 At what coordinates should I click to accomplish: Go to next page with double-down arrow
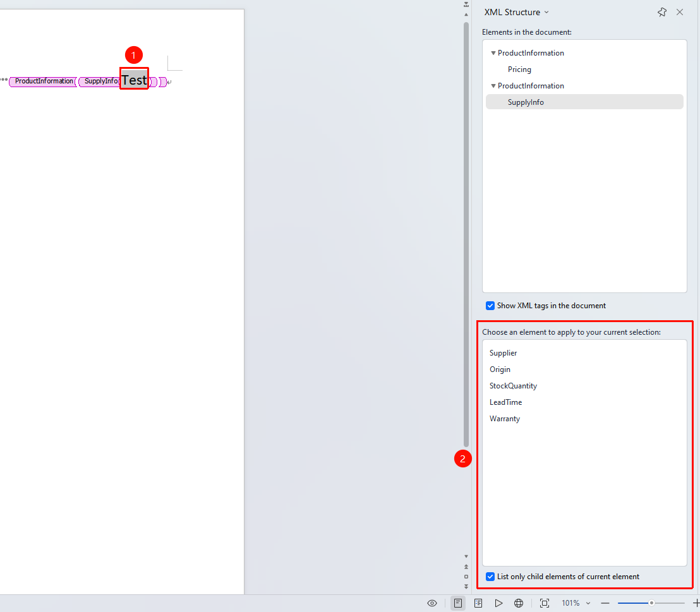(466, 587)
